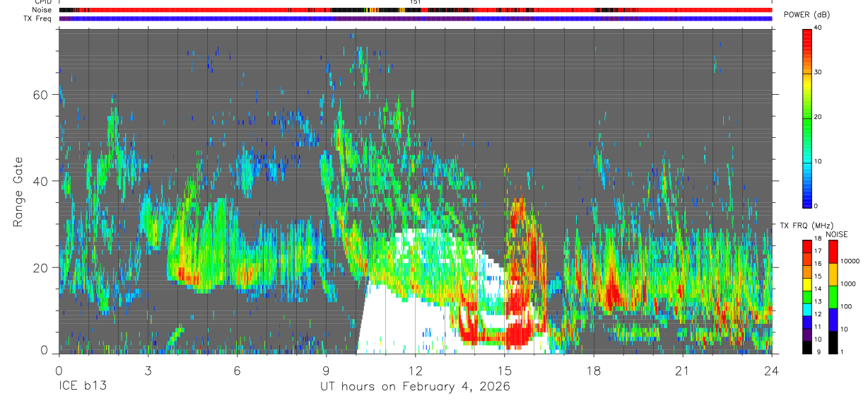Click UT hours axis tick label '12'
This screenshot has width=868, height=401.
(415, 370)
